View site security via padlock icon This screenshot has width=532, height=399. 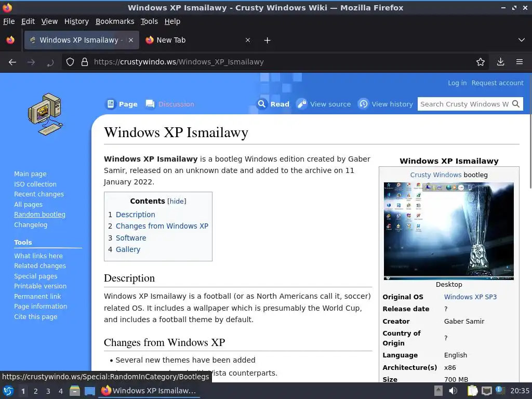point(85,62)
